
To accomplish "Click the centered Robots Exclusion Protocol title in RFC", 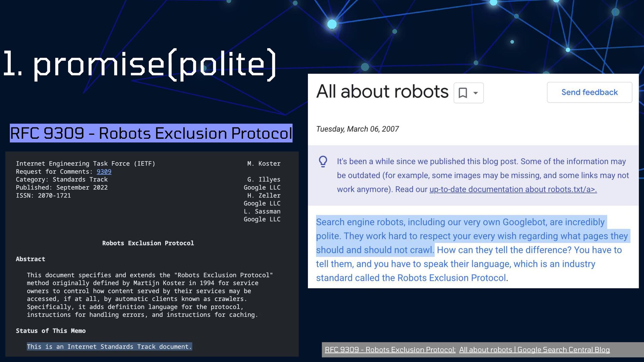I will point(148,243).
